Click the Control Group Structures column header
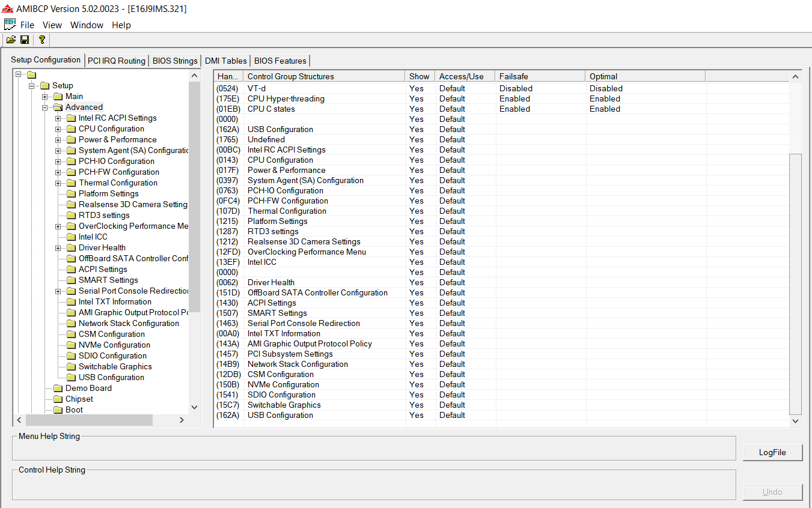812x508 pixels. (325, 76)
